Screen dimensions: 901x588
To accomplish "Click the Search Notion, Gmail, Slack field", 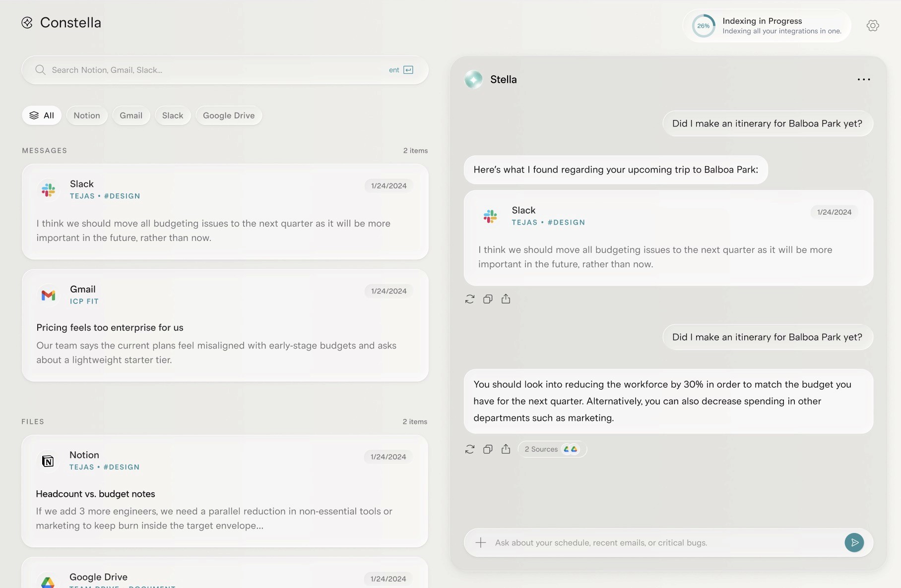I will pyautogui.click(x=225, y=70).
